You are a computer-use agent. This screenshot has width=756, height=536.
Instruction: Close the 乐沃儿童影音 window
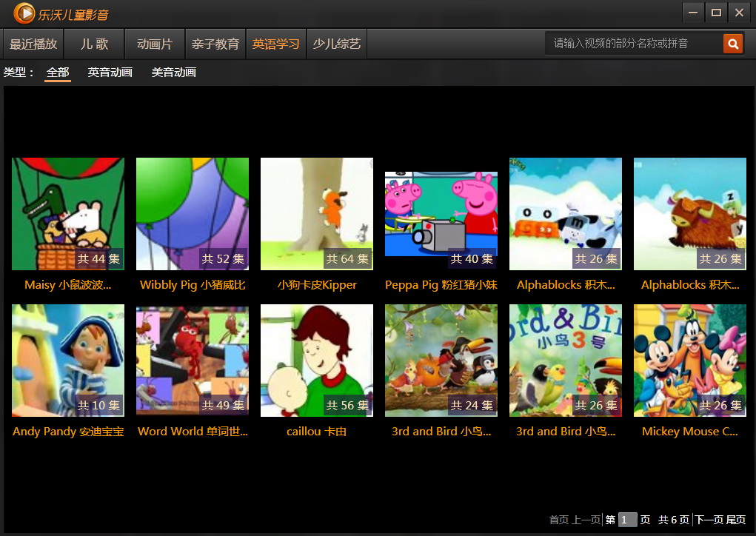click(739, 13)
